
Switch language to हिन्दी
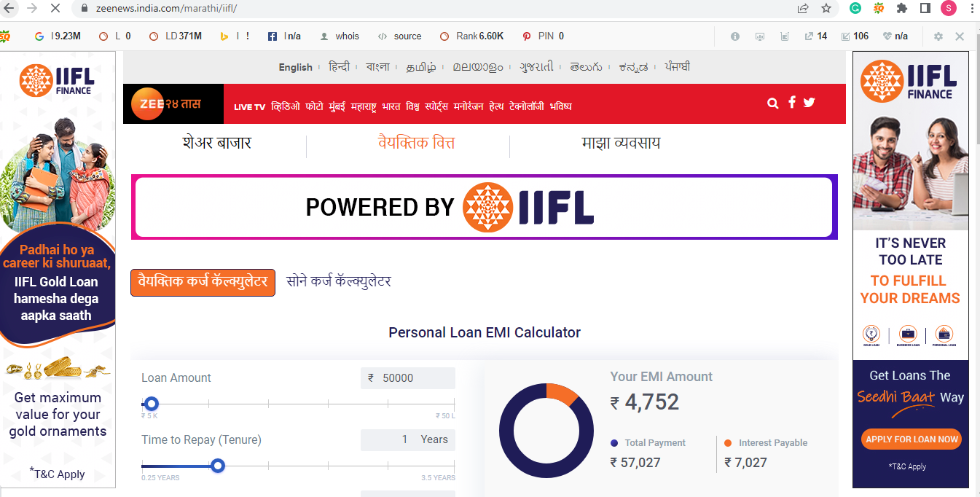point(340,67)
